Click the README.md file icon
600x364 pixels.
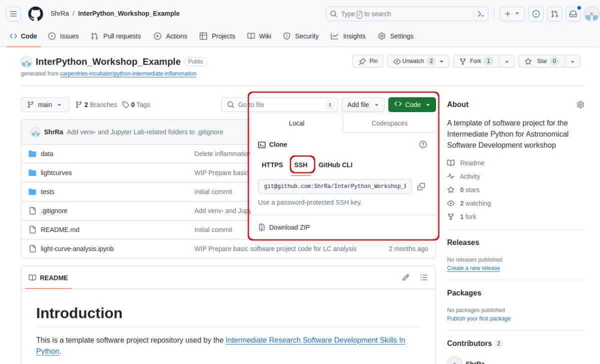click(32, 229)
